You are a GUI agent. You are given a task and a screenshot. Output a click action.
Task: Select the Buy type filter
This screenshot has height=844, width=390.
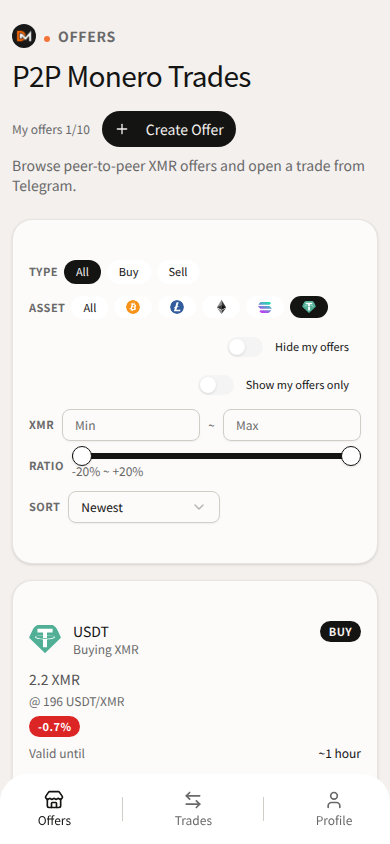(x=129, y=272)
